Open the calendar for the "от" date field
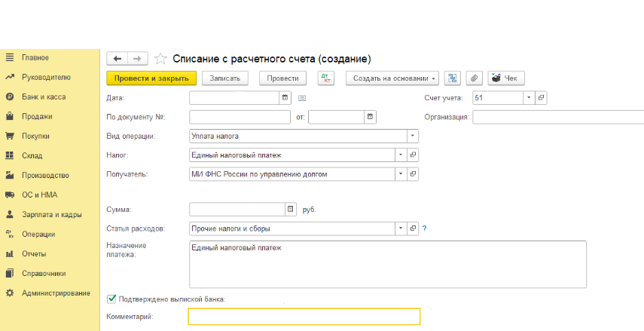Viewport: 644px width, 331px height. pos(370,117)
